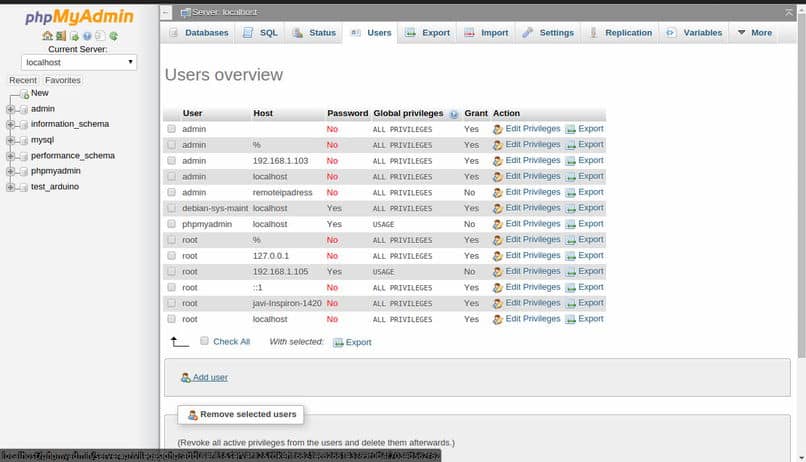
Task: Click the New database icon in tree
Action: [24, 95]
